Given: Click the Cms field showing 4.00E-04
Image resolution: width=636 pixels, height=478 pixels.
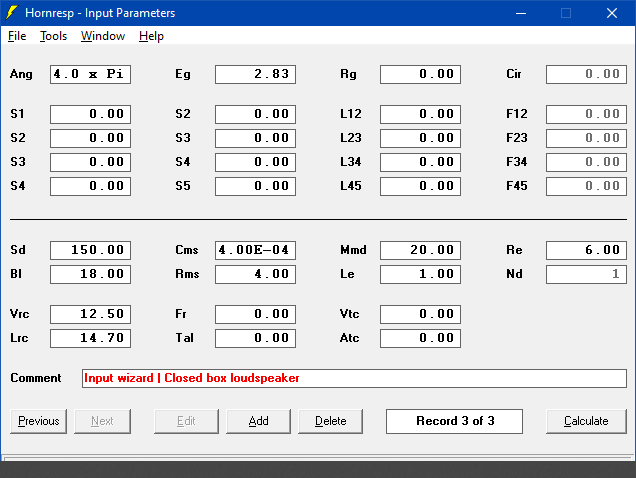Looking at the screenshot, I should pos(256,250).
